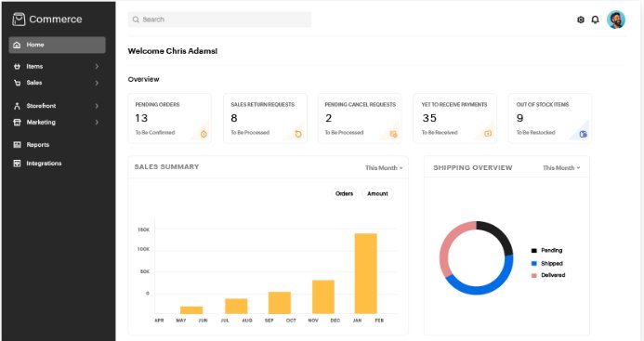Open the Sales Return Requests count 8

pyautogui.click(x=233, y=118)
